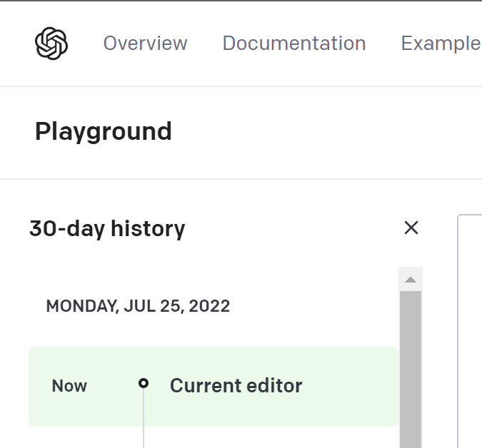This screenshot has width=482, height=448.
Task: Go to the Documentation tab
Action: [294, 44]
